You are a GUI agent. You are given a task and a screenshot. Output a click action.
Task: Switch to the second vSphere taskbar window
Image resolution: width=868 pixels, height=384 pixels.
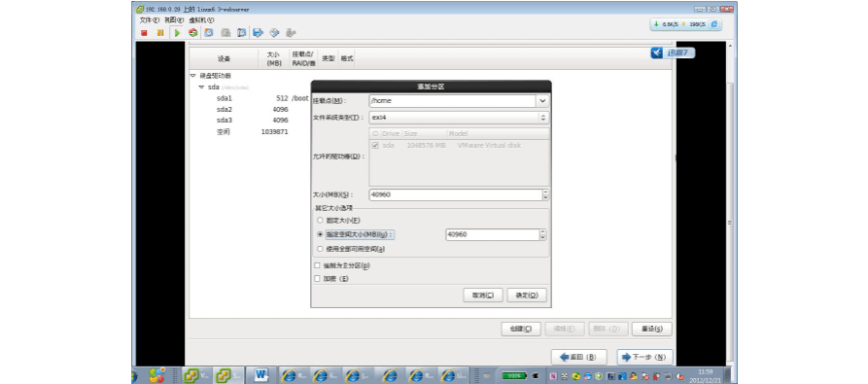[228, 375]
